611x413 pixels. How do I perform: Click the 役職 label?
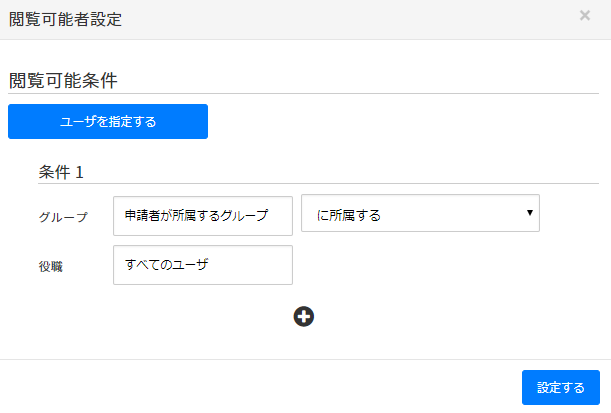pos(50,267)
